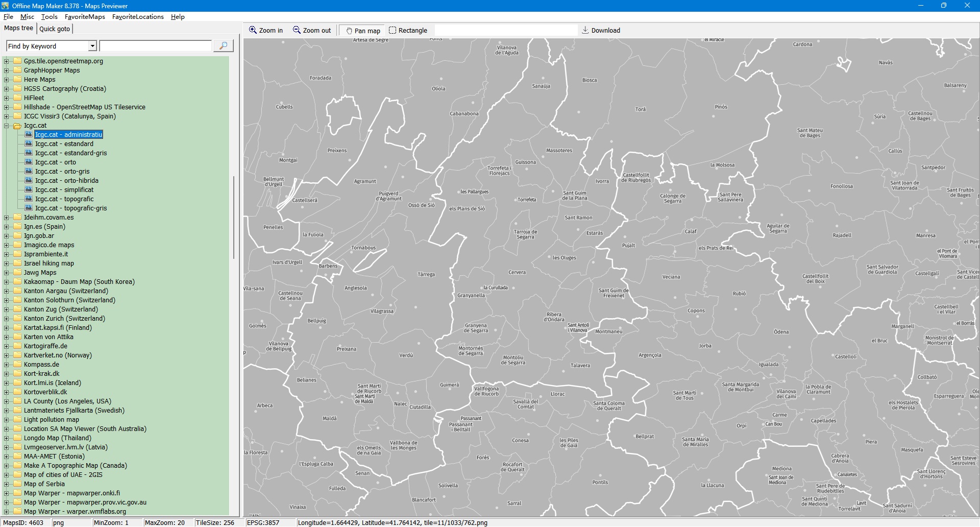Click the Zoom in magnifier icon
The height and width of the screenshot is (527, 980).
pos(253,30)
